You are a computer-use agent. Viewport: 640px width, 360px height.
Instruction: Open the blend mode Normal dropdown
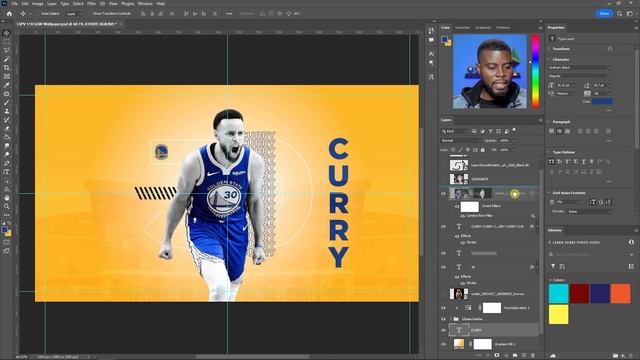[461, 140]
